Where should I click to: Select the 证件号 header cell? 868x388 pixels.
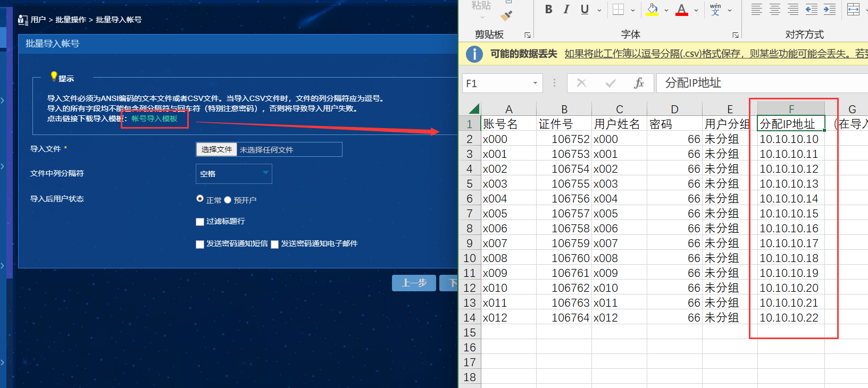coord(564,124)
